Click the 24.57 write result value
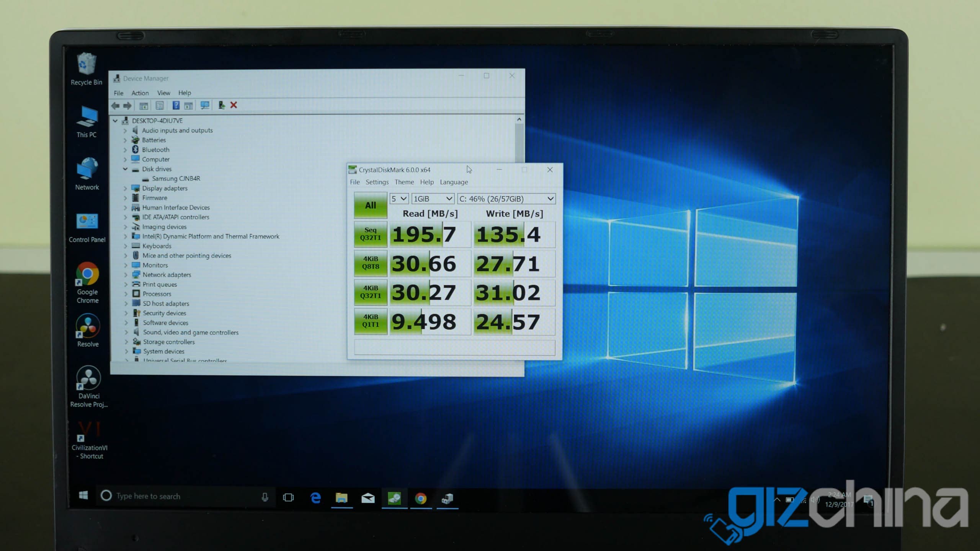The image size is (980, 551). (x=514, y=321)
